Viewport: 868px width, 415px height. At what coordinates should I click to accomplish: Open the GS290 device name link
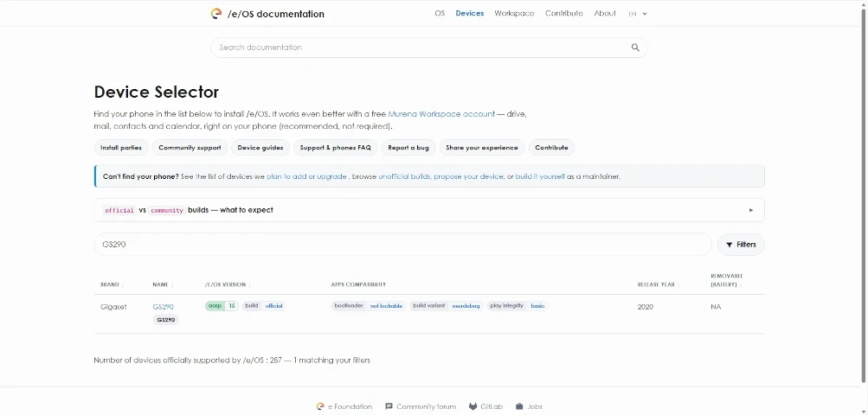click(163, 307)
